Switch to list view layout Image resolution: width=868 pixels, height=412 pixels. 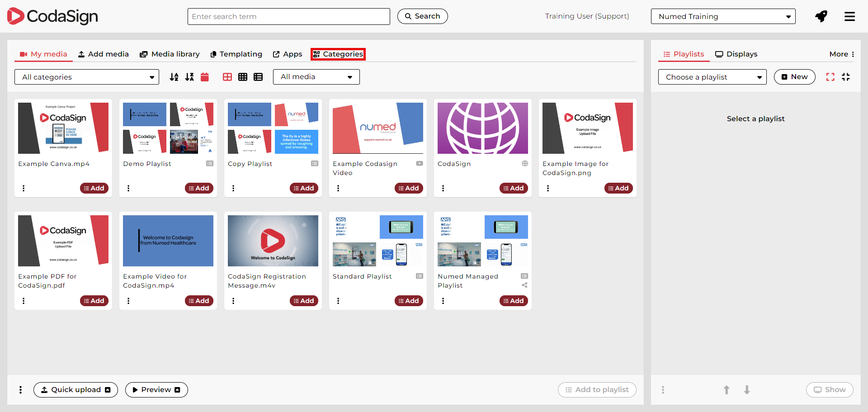pos(258,77)
